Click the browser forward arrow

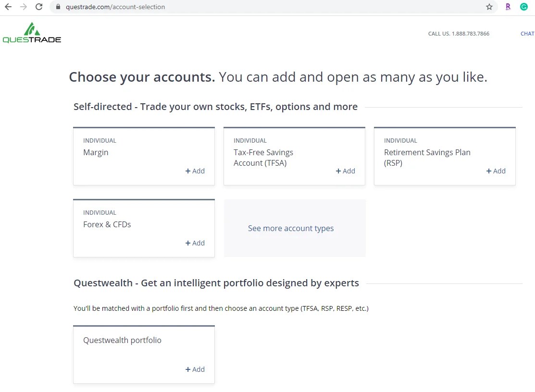23,7
